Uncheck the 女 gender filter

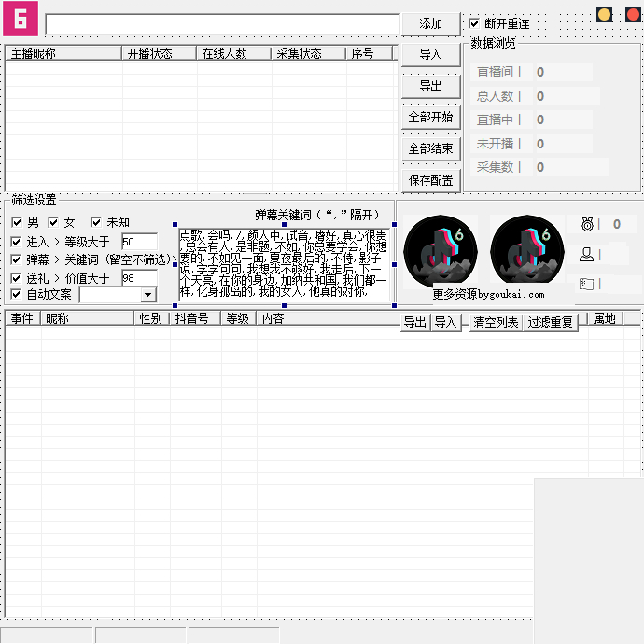pyautogui.click(x=53, y=222)
